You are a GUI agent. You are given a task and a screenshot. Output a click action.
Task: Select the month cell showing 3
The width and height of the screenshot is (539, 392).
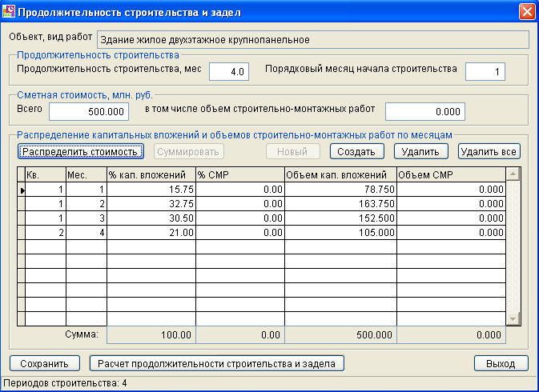point(86,218)
